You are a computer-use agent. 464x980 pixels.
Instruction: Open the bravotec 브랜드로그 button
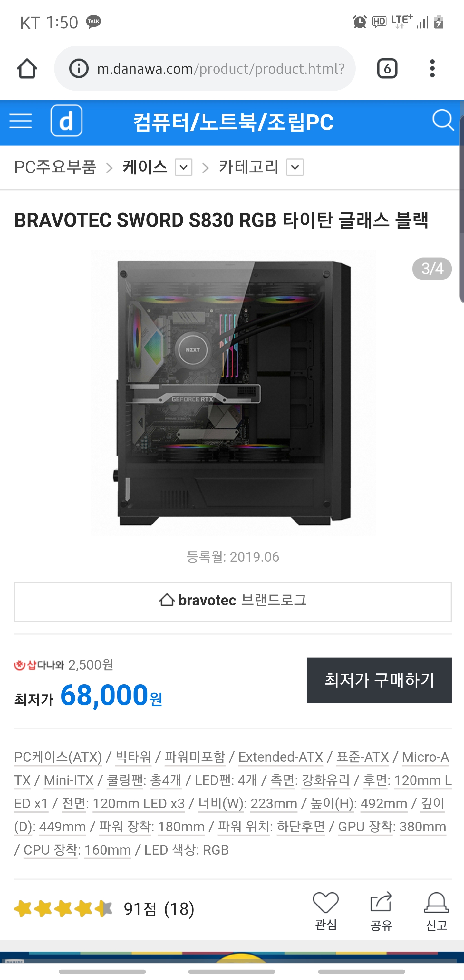(233, 602)
